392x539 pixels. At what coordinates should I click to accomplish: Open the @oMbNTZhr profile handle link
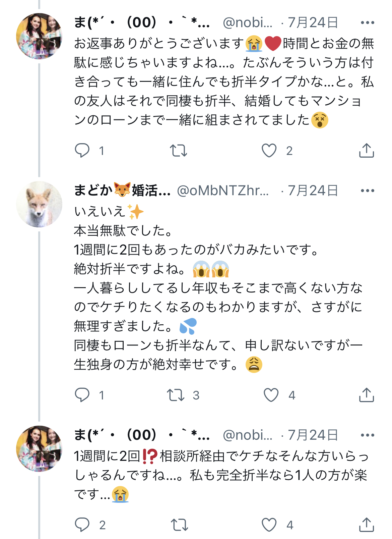pyautogui.click(x=222, y=191)
